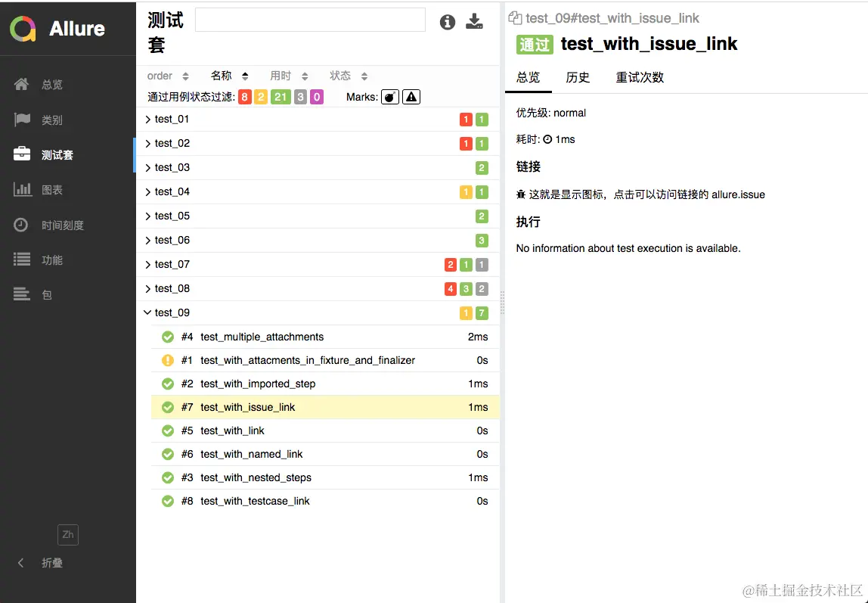Expand the test_04 suite
Viewport: 868px width, 603px height.
tap(318, 191)
